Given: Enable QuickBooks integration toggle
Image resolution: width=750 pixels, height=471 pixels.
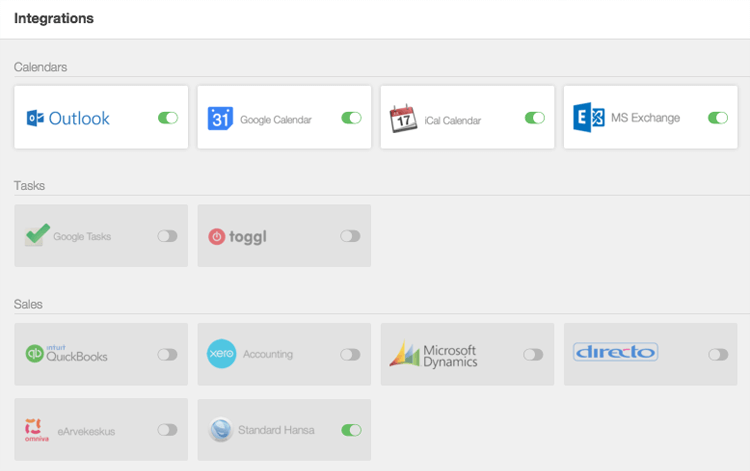Looking at the screenshot, I should 167,354.
